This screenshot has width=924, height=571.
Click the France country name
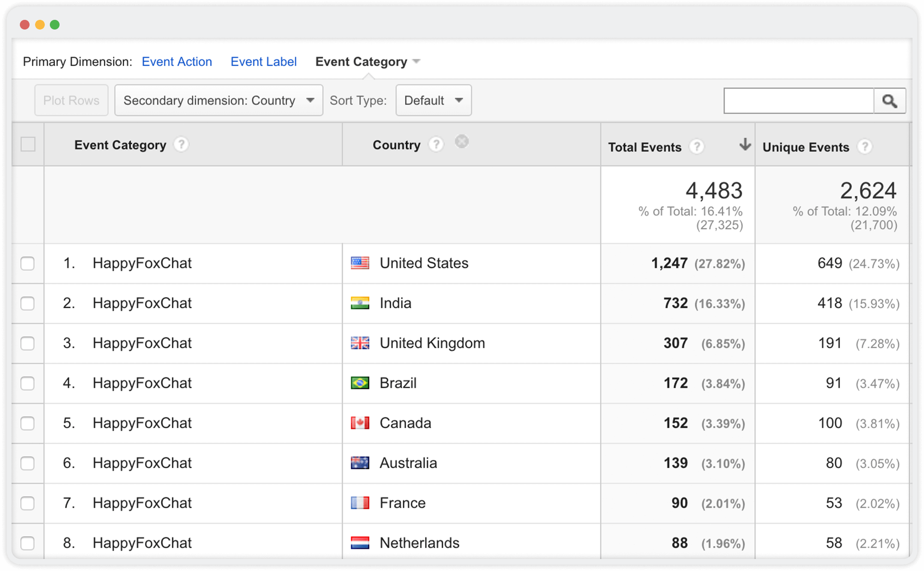[402, 503]
